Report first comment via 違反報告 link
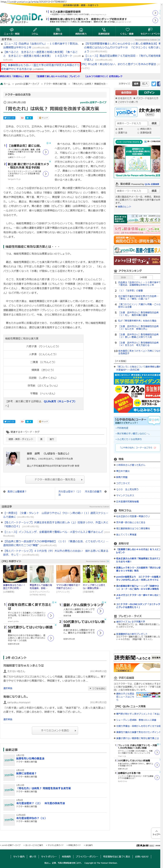The image size is (163, 868). pyautogui.click(x=8, y=688)
